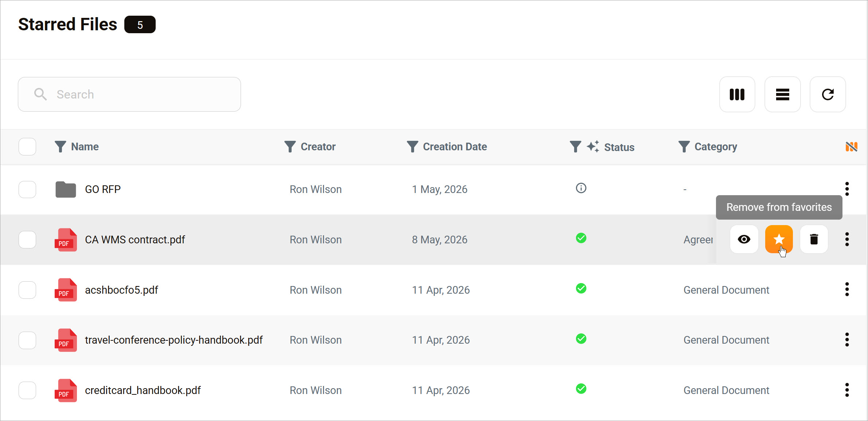Viewport: 868px width, 421px height.
Task: Select the CA WMS contract.pdf checkbox
Action: coord(27,240)
